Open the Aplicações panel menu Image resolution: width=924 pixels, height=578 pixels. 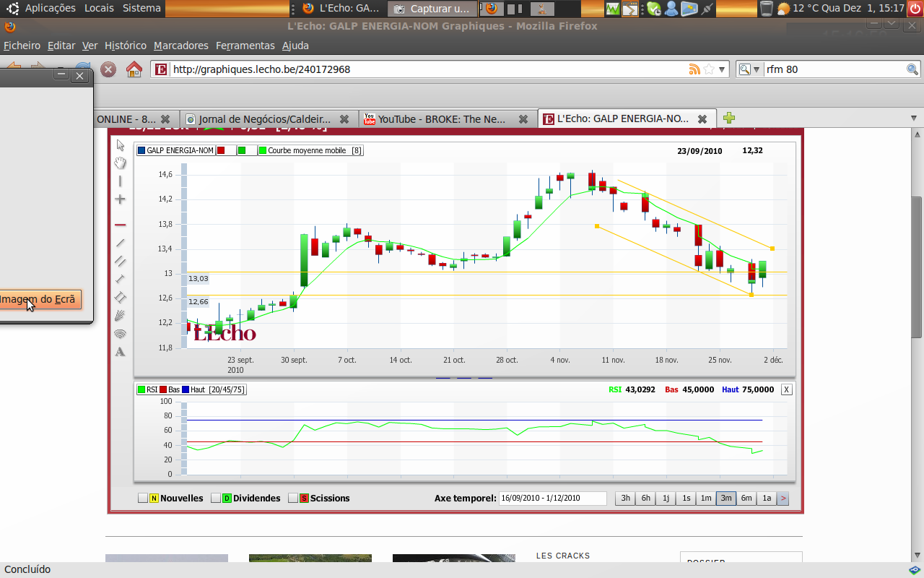click(51, 8)
